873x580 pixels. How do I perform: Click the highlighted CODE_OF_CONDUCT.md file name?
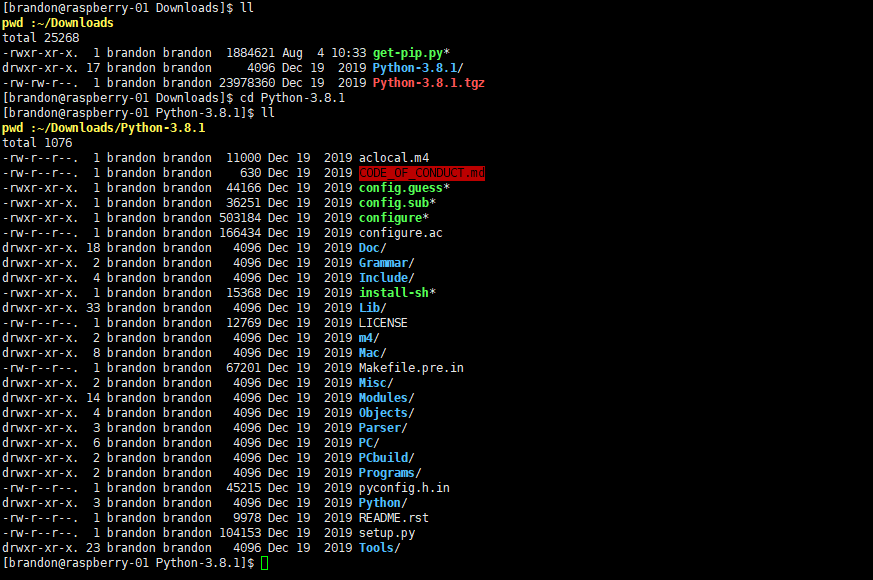click(x=421, y=173)
